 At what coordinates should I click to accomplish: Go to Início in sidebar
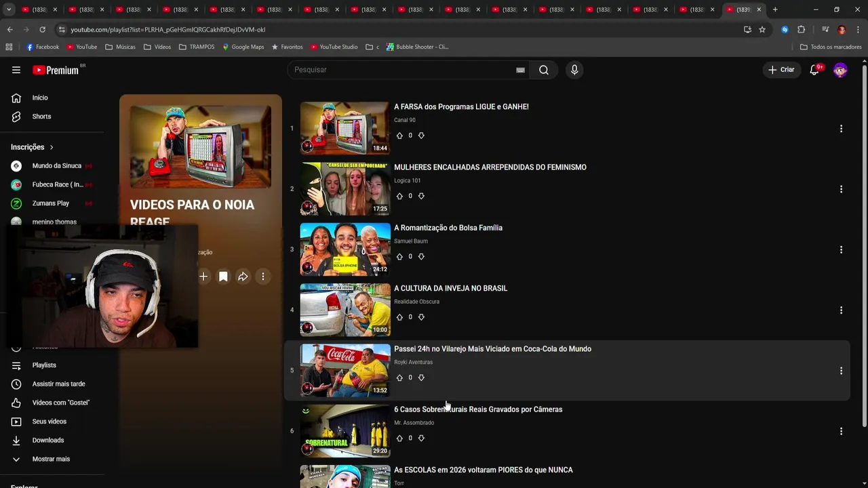pos(40,98)
